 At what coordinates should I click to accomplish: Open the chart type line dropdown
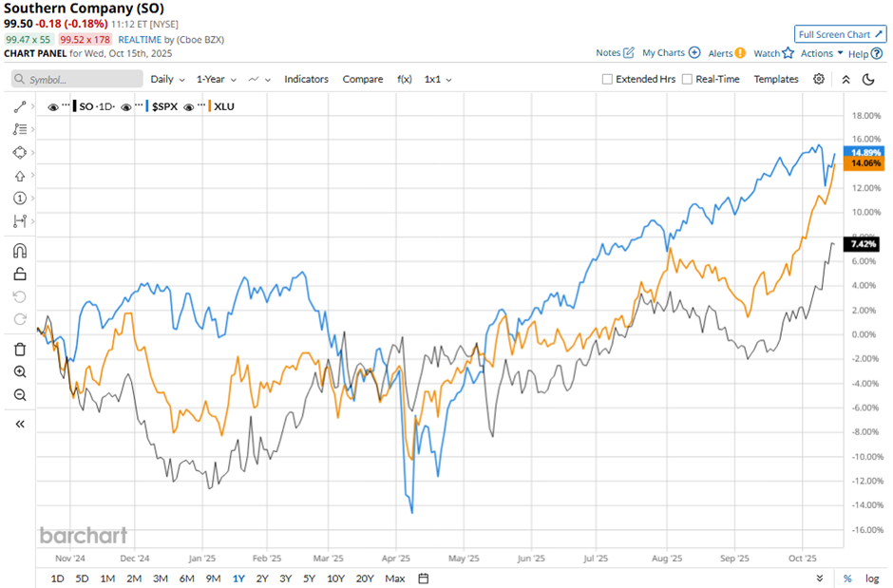(259, 79)
